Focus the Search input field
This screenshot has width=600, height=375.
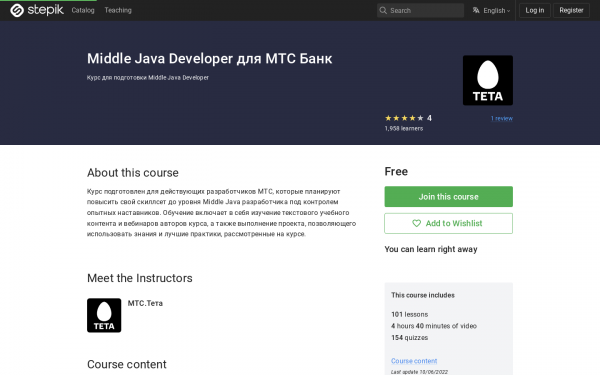[420, 11]
